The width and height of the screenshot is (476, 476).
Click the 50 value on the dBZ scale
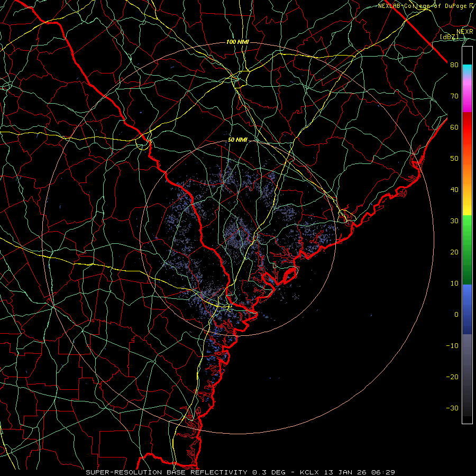click(x=454, y=159)
